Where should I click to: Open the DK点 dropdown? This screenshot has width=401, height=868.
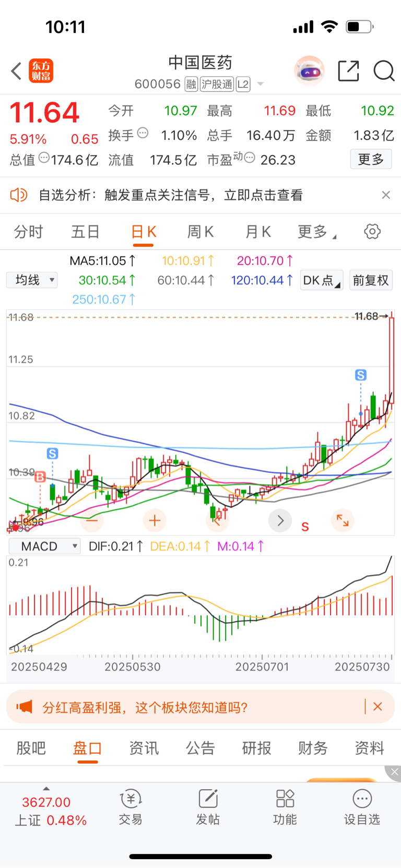tap(322, 280)
